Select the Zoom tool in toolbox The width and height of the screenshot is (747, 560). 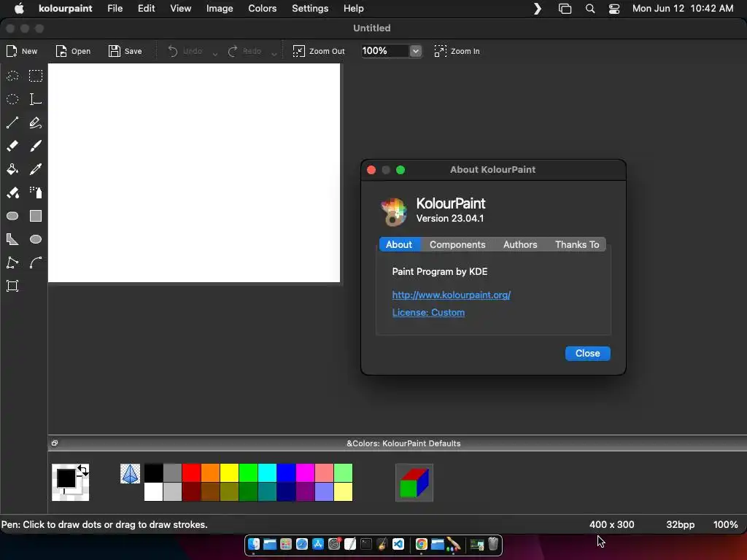12,286
